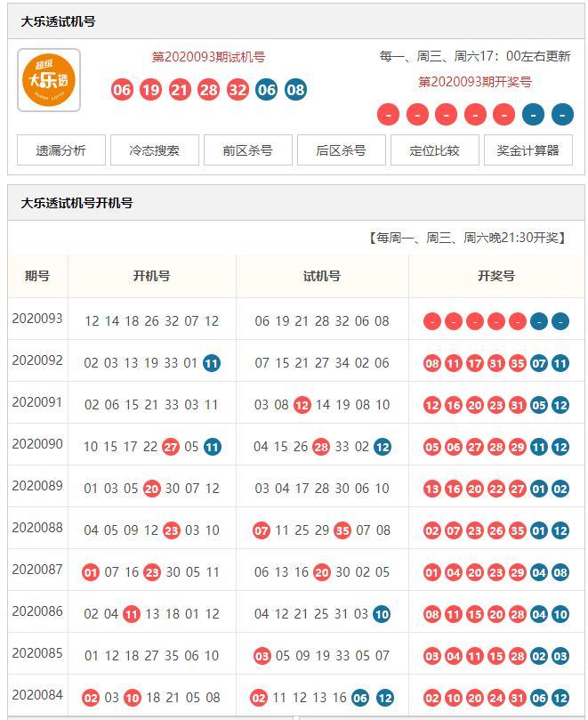Click red ball 24 in 2020084 开奖号
The image size is (588, 720).
pyautogui.click(x=496, y=699)
